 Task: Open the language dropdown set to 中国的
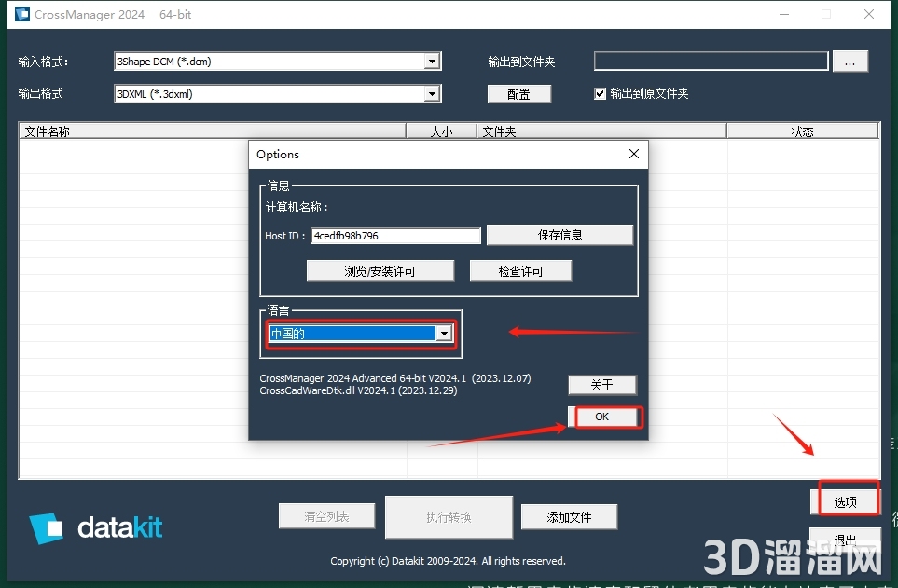point(444,333)
